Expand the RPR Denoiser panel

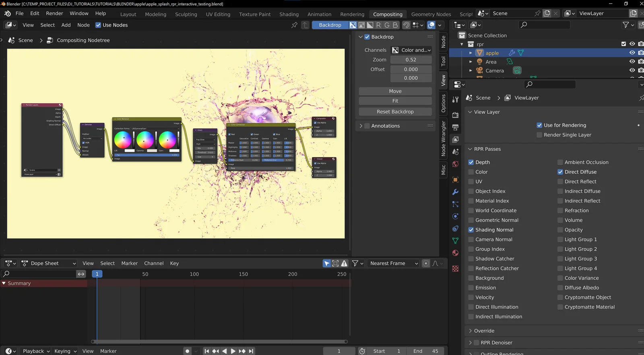(470, 343)
